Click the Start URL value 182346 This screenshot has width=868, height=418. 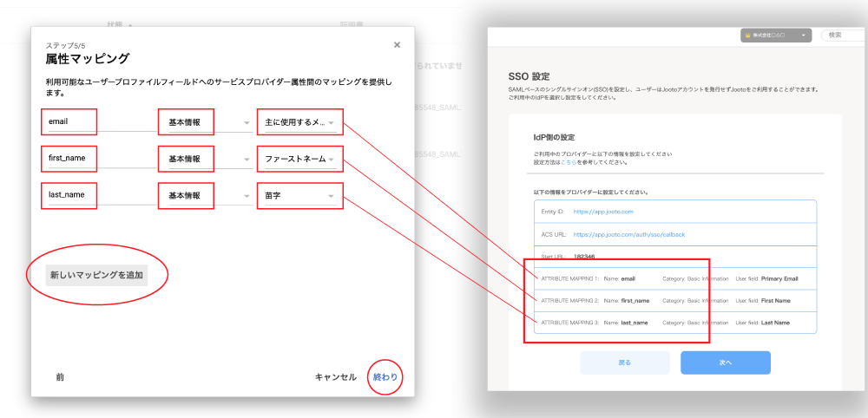583,257
